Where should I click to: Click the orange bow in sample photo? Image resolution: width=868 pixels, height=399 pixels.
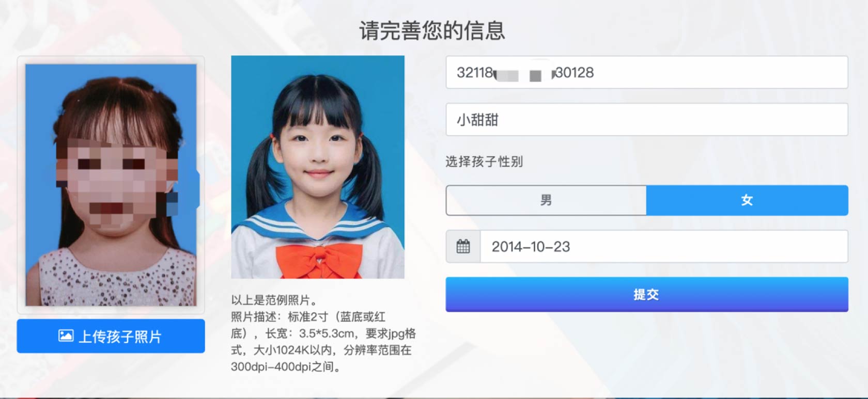[318, 260]
